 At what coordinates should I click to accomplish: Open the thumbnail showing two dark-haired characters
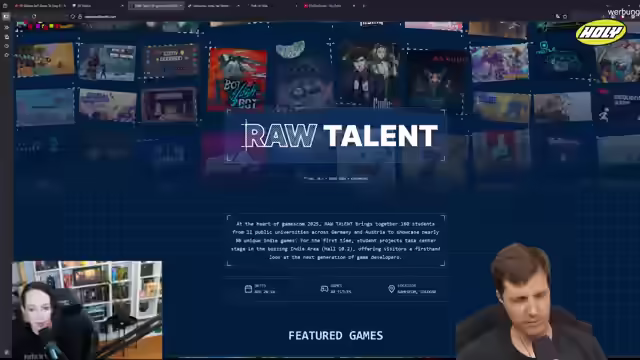tap(370, 75)
